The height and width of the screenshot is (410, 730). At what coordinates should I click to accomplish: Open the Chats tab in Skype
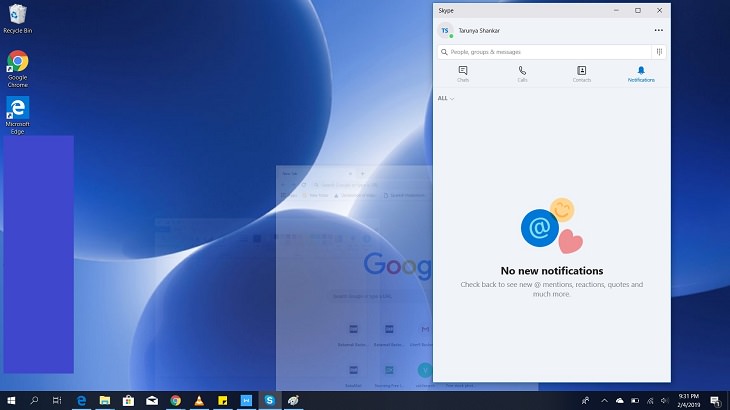(463, 74)
